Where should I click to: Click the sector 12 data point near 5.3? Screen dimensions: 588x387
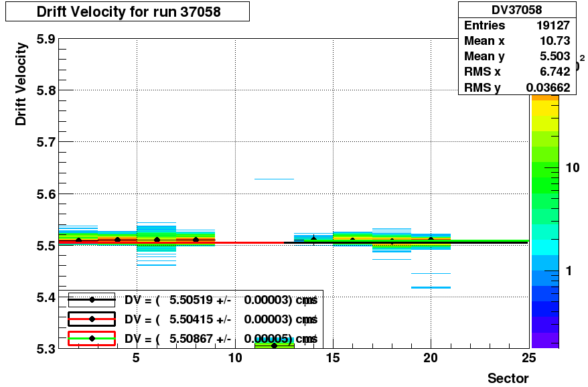(274, 345)
